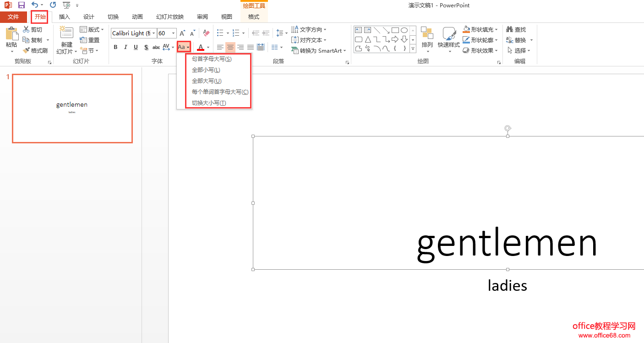Click the Find (查找) binoculars icon
644x343 pixels.
coord(509,29)
